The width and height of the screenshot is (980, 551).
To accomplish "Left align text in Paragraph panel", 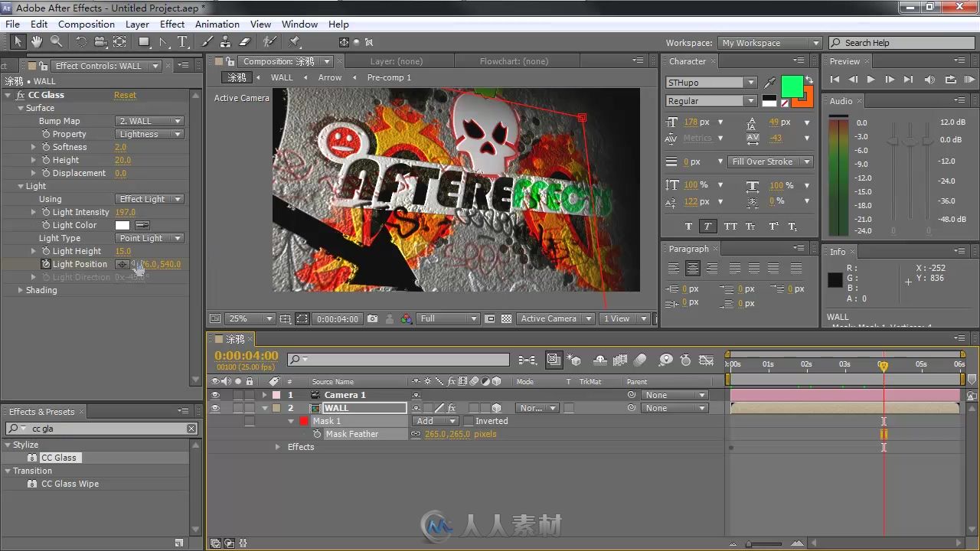I will pyautogui.click(x=674, y=269).
